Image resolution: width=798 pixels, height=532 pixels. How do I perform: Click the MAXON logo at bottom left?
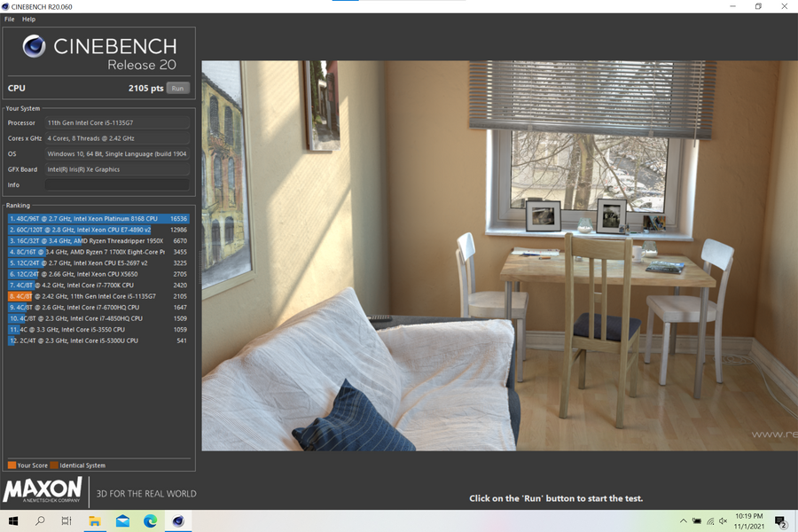coord(43,491)
